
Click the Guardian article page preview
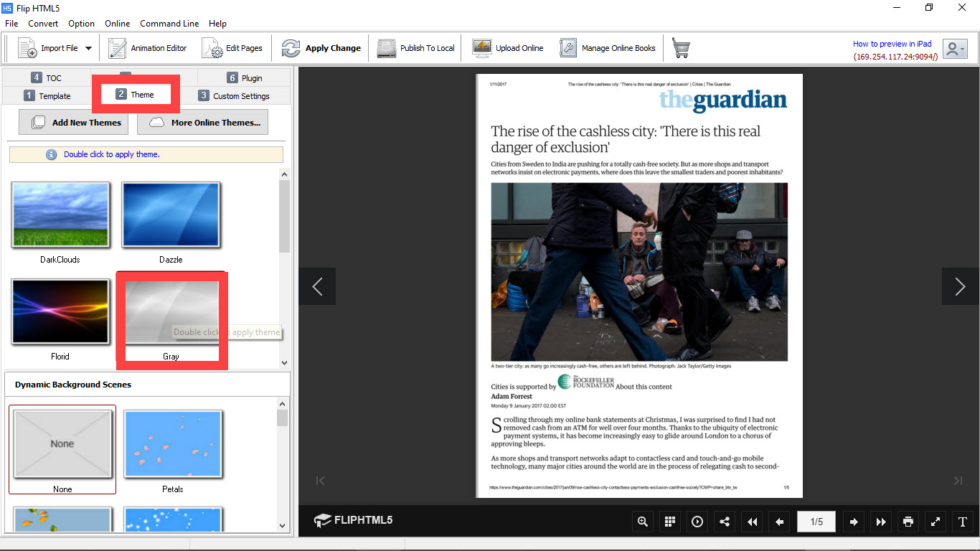[x=639, y=286]
